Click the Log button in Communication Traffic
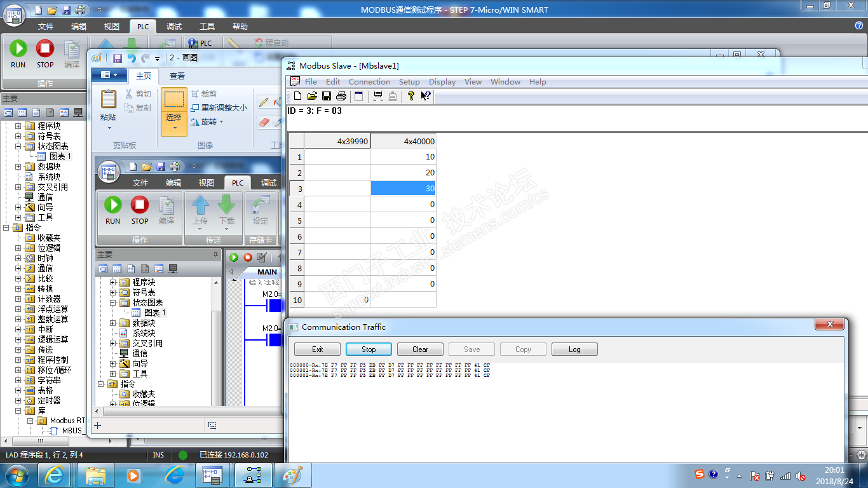Screen dimensions: 868x488 click(574, 349)
